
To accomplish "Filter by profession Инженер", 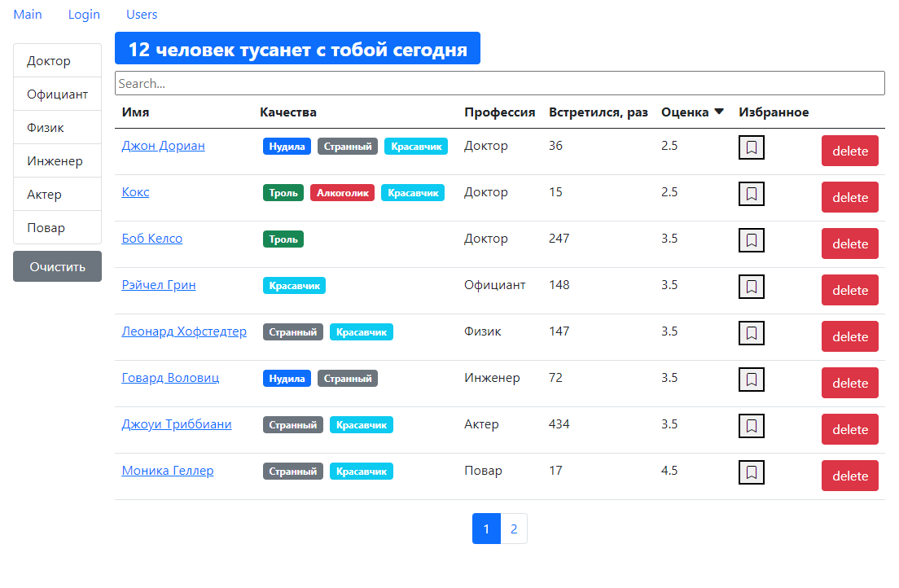I will coord(57,160).
